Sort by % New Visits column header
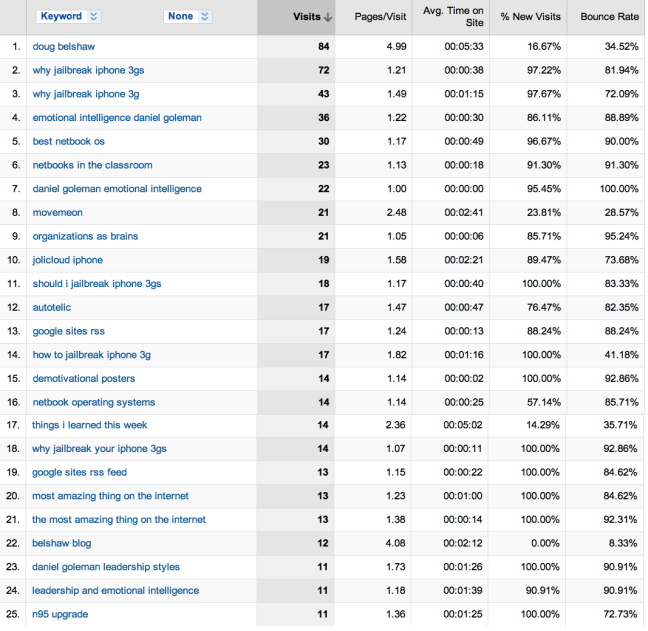Viewport: 648px width, 631px height. (x=531, y=17)
